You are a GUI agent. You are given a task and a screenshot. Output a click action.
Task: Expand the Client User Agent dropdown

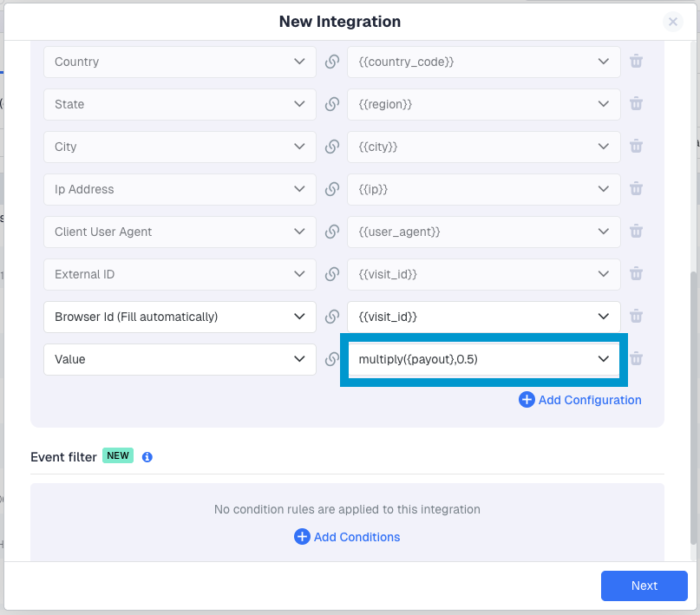click(180, 232)
